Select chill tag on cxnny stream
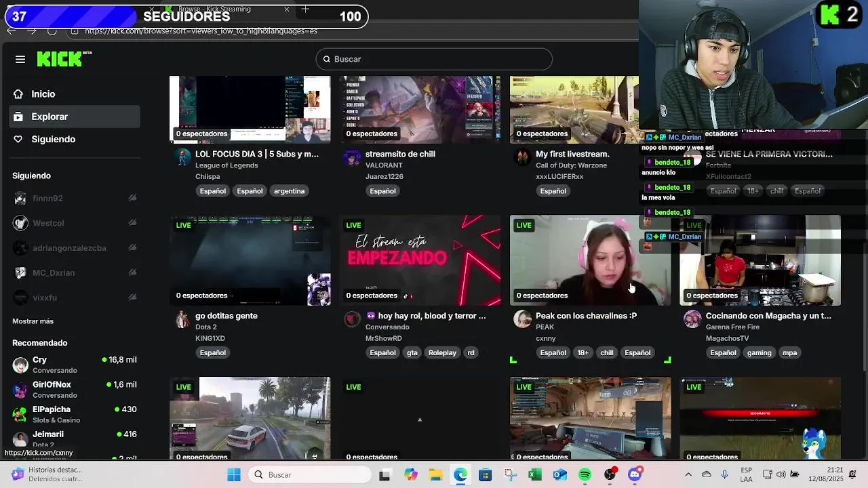The width and height of the screenshot is (868, 488). click(607, 352)
